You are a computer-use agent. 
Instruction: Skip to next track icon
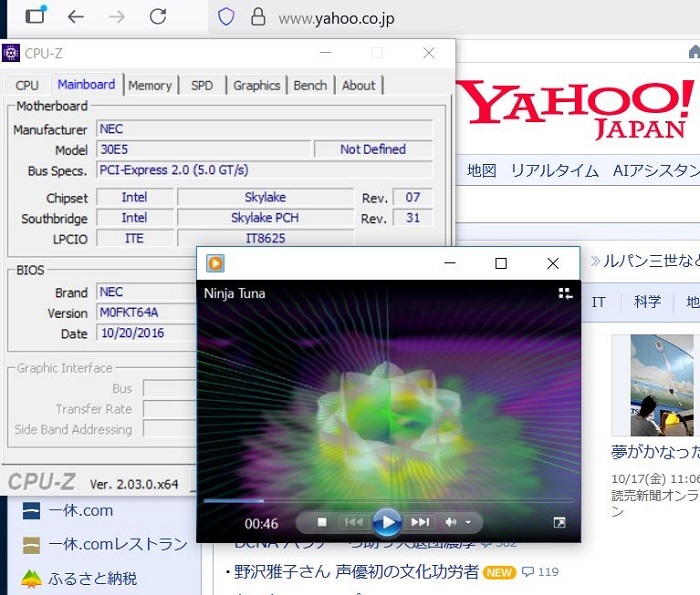click(x=420, y=522)
